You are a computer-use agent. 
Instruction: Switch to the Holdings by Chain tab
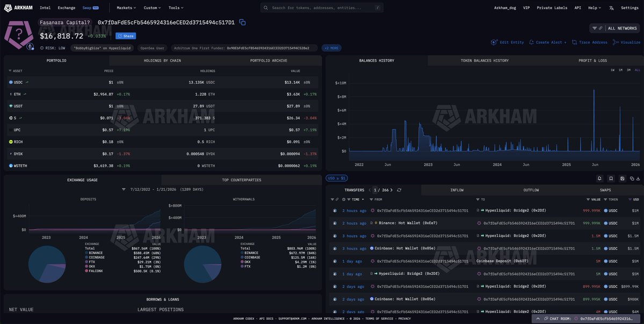(x=162, y=61)
